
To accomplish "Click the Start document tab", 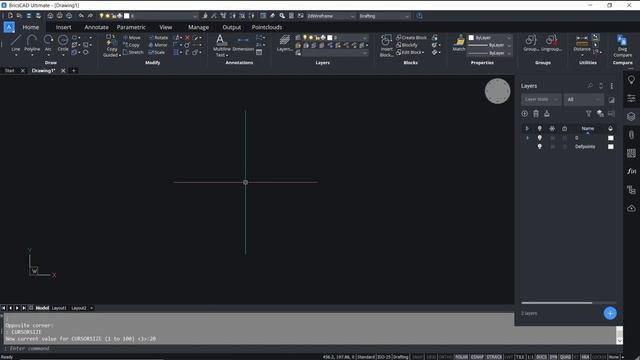I will click(9, 71).
